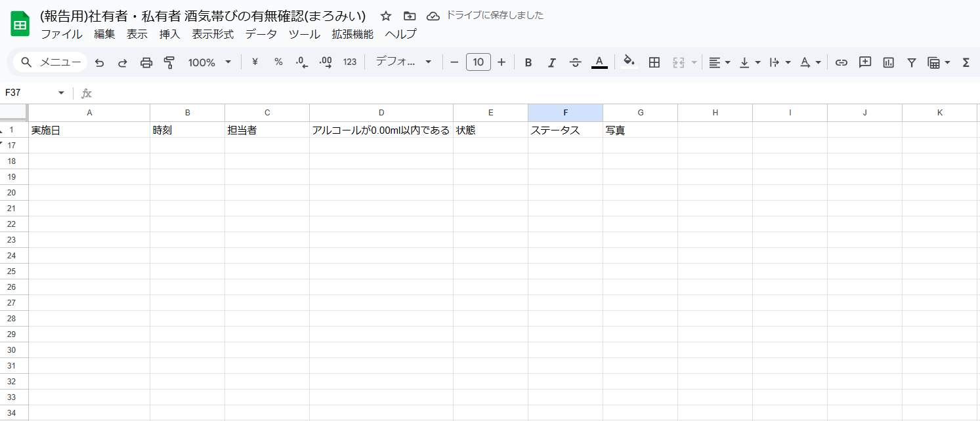Apply currency (¥) format to selection
Viewport: 980px width, 421px height.
point(255,62)
